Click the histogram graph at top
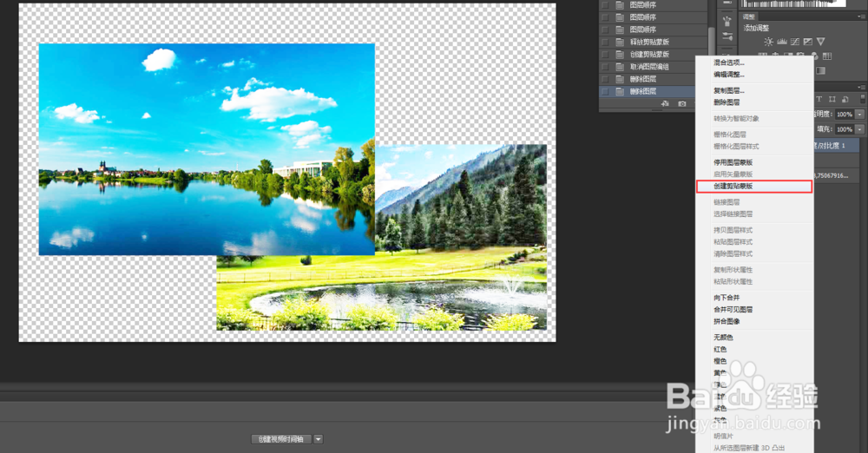Viewport: 868px width, 453px height. pyautogui.click(x=793, y=3)
